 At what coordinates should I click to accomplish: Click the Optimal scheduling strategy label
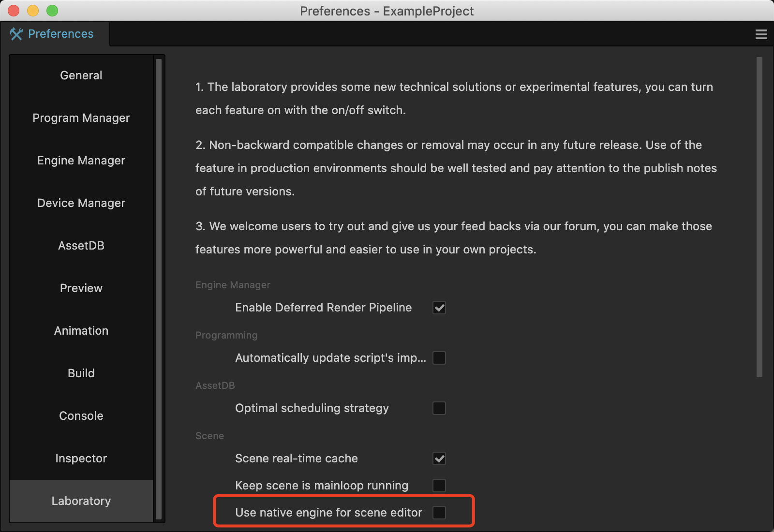[x=312, y=408]
